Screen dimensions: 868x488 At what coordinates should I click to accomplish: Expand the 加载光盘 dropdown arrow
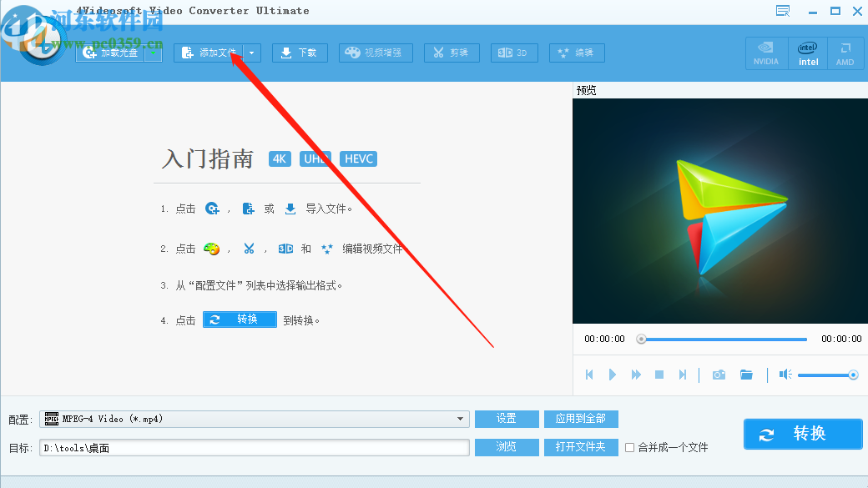[154, 52]
